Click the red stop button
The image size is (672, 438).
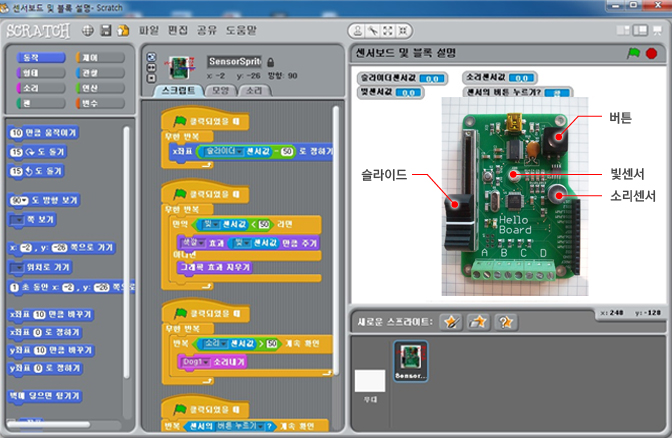pos(651,54)
